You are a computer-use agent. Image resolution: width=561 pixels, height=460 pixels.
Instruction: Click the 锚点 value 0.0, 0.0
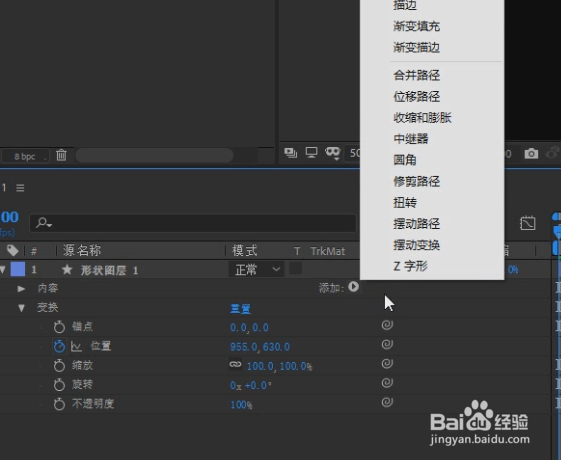pyautogui.click(x=249, y=327)
